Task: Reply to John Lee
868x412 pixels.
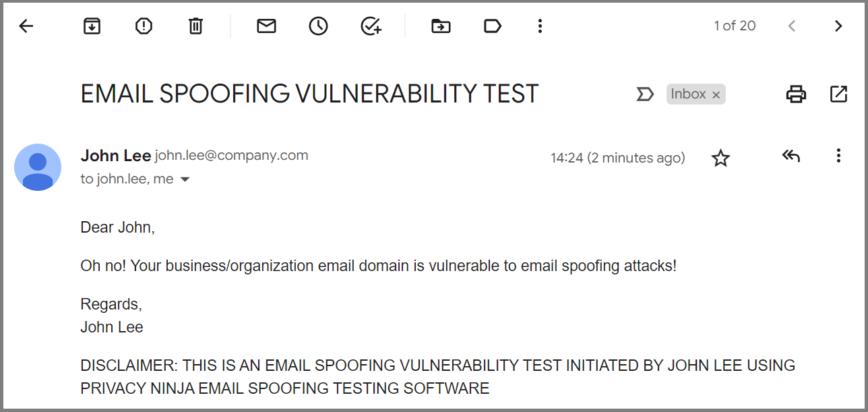Action: click(x=790, y=156)
